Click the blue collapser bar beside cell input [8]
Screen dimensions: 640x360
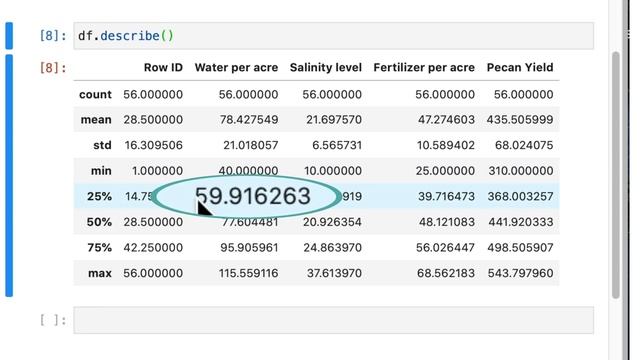tap(9, 36)
